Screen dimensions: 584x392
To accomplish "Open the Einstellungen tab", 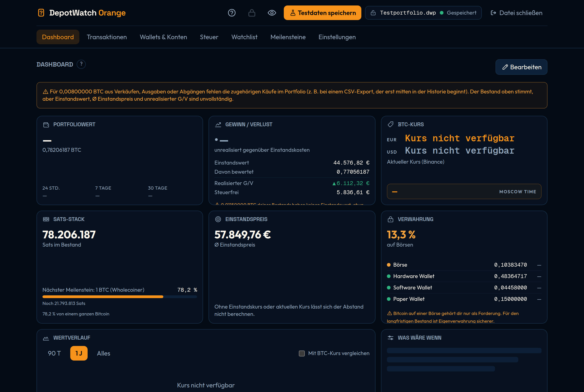I will point(337,37).
